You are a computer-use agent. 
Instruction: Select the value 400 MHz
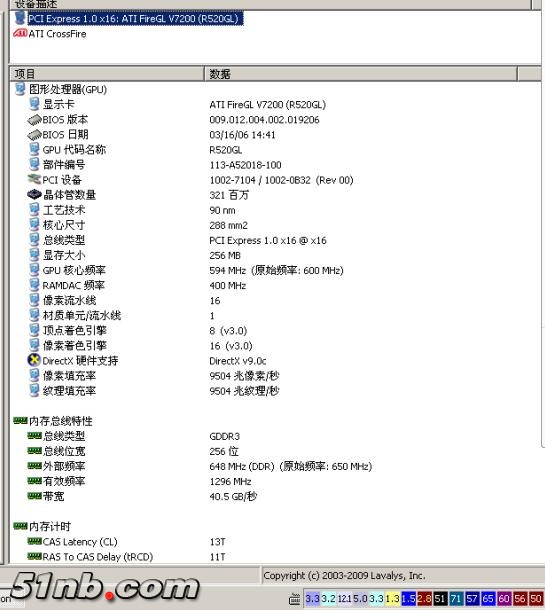[x=228, y=286]
